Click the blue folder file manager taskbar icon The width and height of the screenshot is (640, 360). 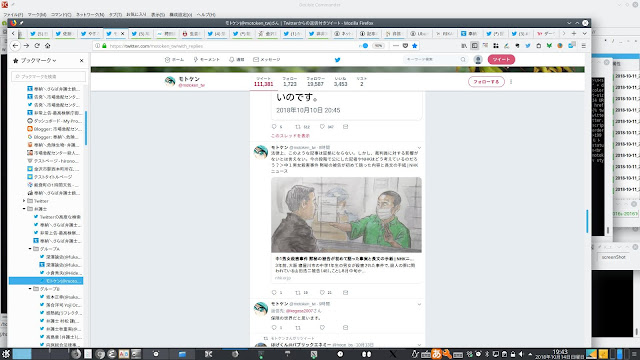182,354
